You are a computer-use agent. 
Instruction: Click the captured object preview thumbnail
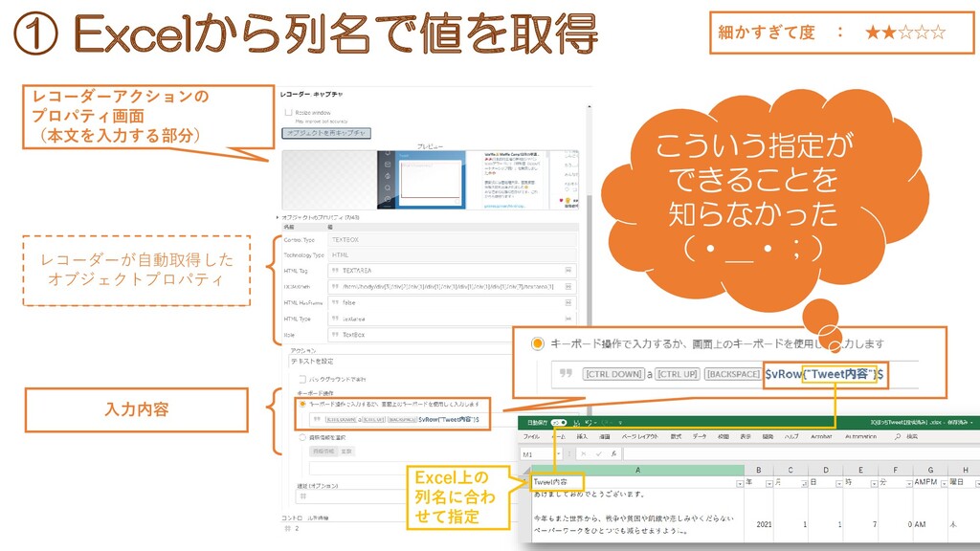431,179
